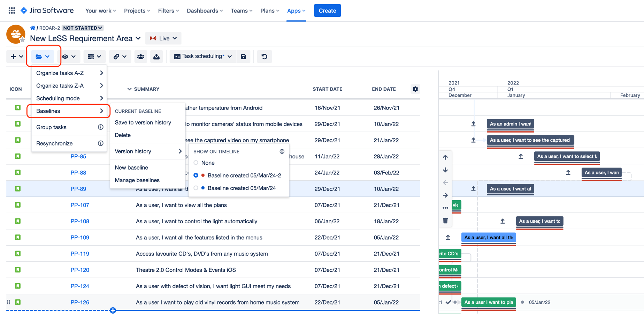Screen dimensions: 644x314
Task: Open Organize tasks Z-A submenu
Action: click(x=69, y=85)
